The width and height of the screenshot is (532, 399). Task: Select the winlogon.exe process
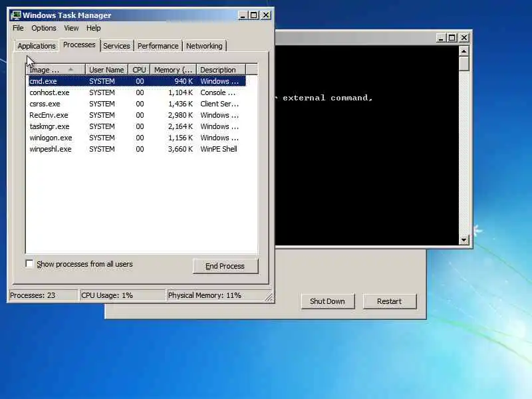(137, 138)
